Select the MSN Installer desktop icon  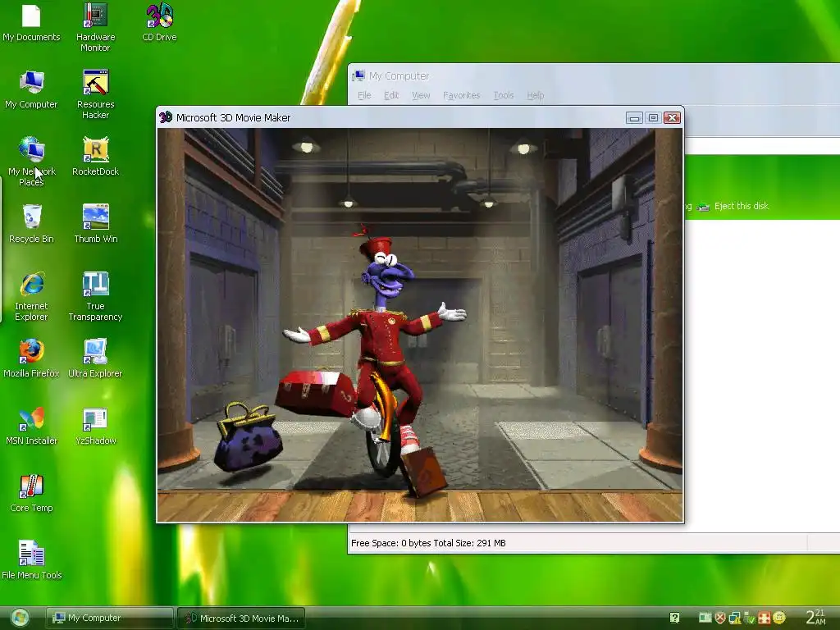click(x=31, y=426)
